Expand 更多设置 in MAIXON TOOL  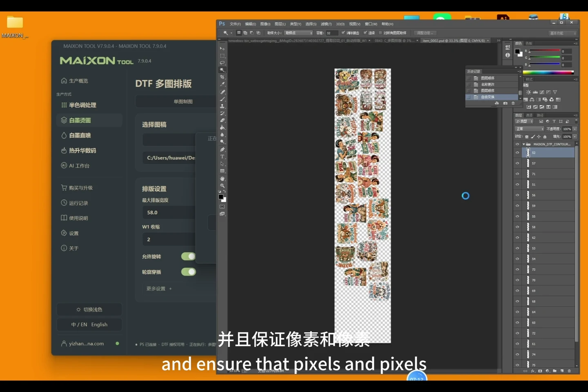159,289
